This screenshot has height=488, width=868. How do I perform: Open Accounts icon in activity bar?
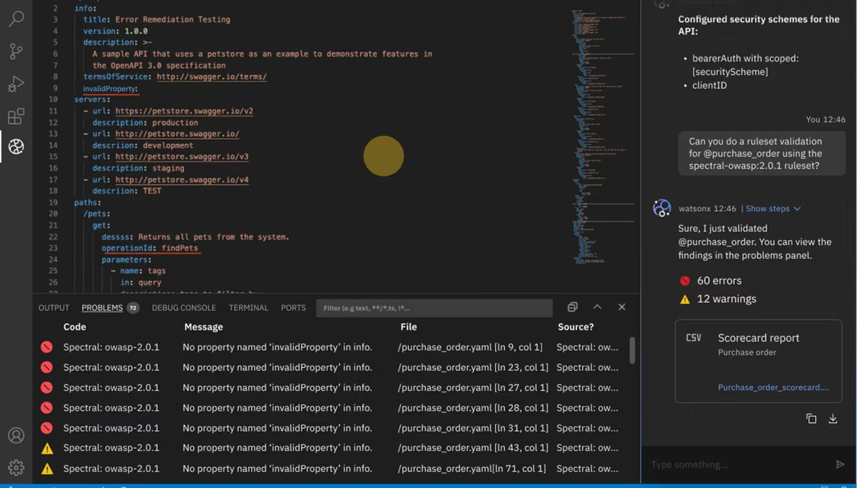click(16, 435)
